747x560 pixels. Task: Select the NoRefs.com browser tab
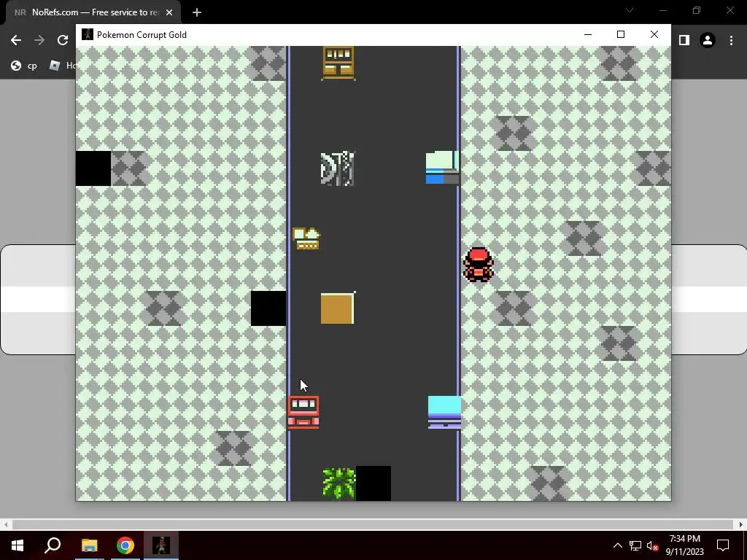click(x=93, y=12)
